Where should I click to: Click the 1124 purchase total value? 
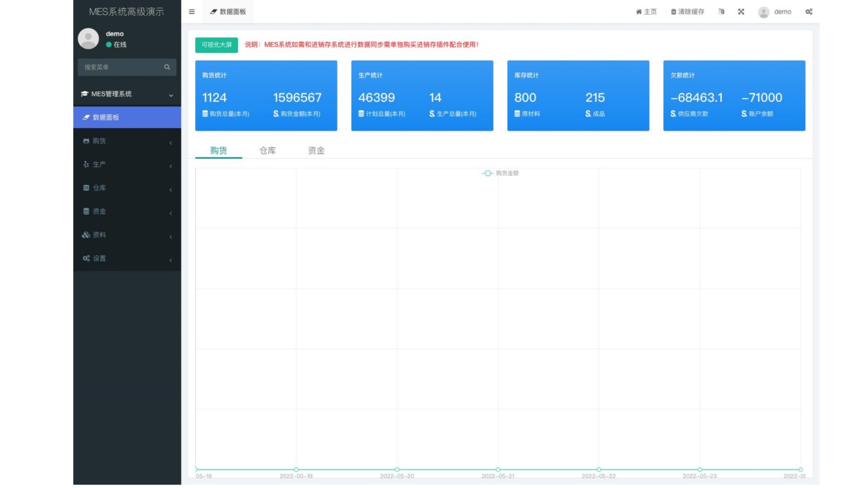pyautogui.click(x=214, y=98)
